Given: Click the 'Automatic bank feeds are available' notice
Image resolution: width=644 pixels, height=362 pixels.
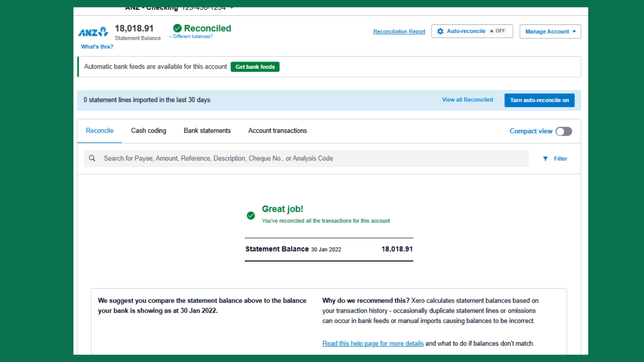Looking at the screenshot, I should [x=155, y=67].
